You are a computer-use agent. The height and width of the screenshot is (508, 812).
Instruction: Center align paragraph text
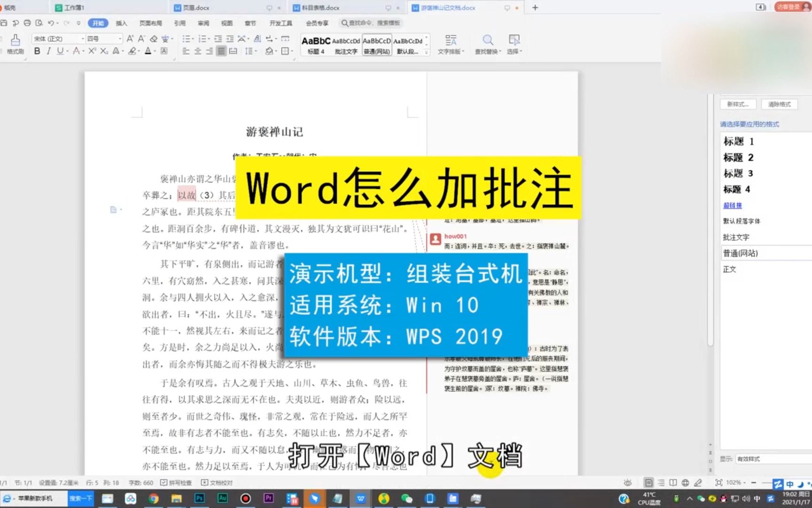[x=198, y=51]
